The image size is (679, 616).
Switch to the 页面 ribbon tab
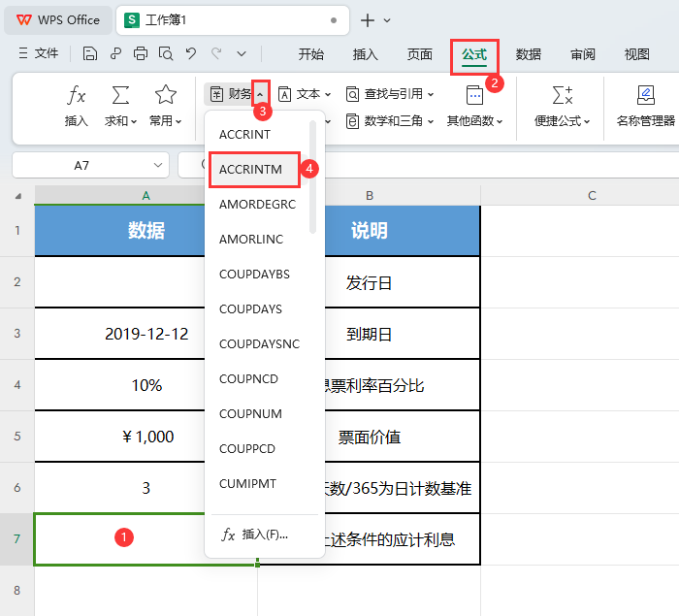point(420,54)
